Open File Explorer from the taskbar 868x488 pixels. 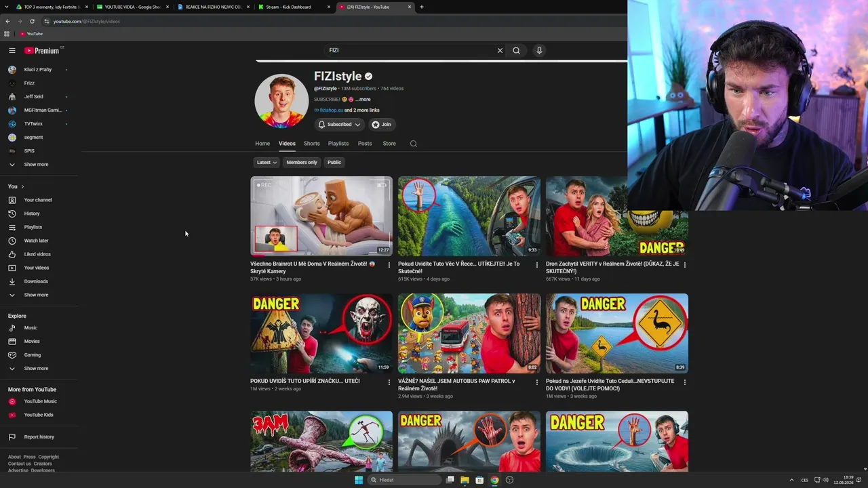[x=465, y=480]
